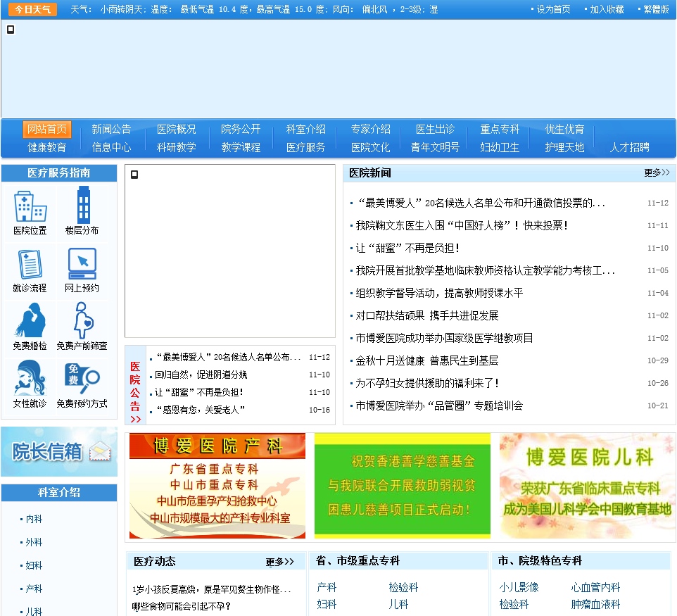Open news 我院鞠文东医生入围"中国好人榜"

(x=462, y=225)
